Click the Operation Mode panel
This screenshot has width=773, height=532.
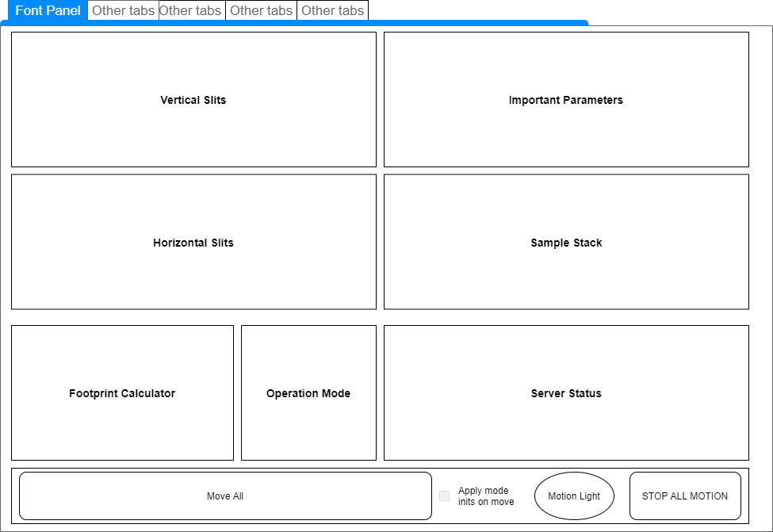308,393
